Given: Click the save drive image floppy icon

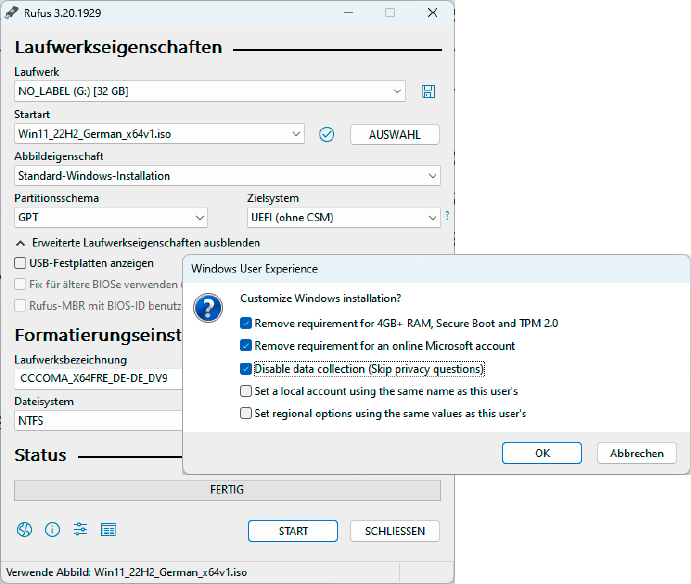Looking at the screenshot, I should 428,92.
